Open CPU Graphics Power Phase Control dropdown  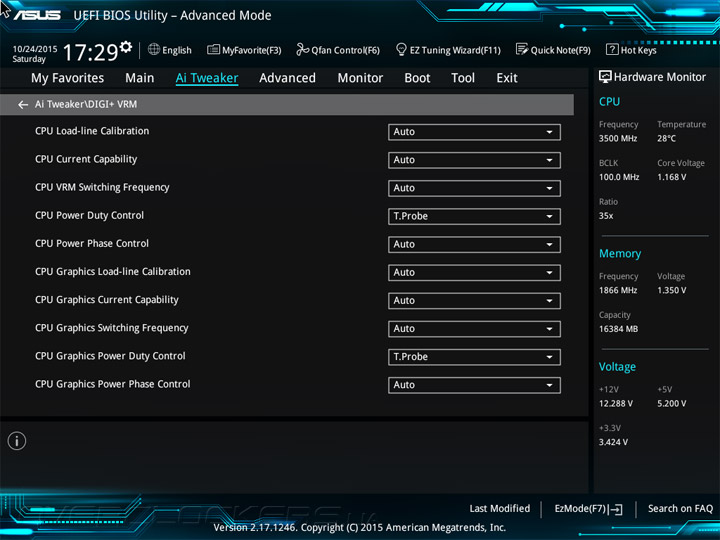[x=474, y=385]
